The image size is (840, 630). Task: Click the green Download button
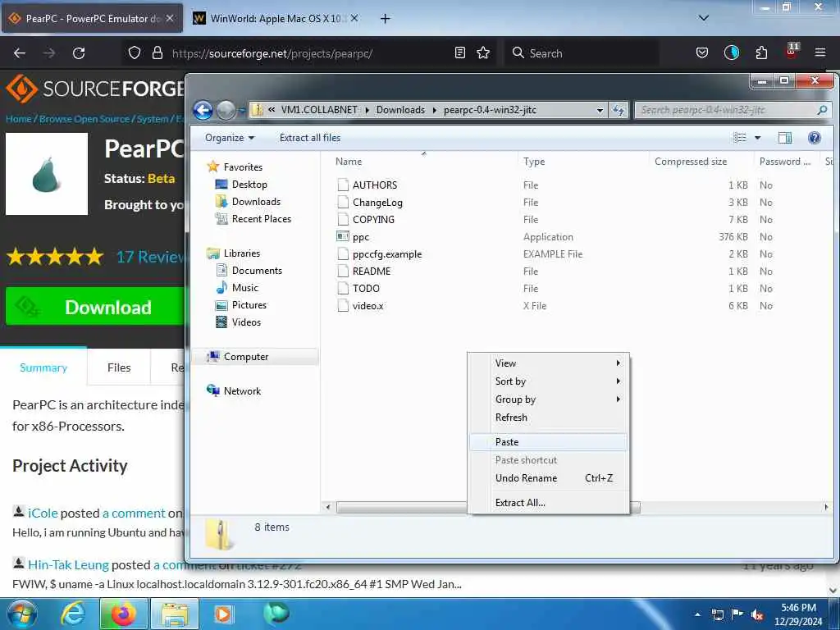coord(95,307)
